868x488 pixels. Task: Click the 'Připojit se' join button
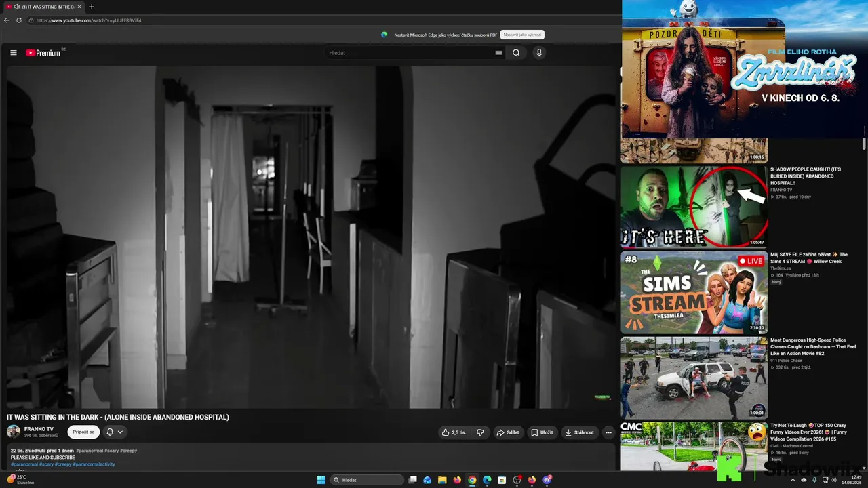coord(83,432)
